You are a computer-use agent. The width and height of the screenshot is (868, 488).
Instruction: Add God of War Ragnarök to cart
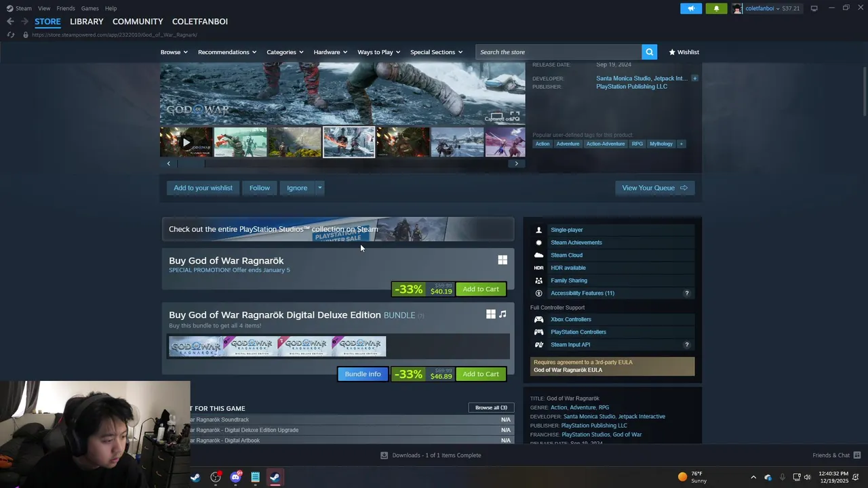(x=481, y=289)
